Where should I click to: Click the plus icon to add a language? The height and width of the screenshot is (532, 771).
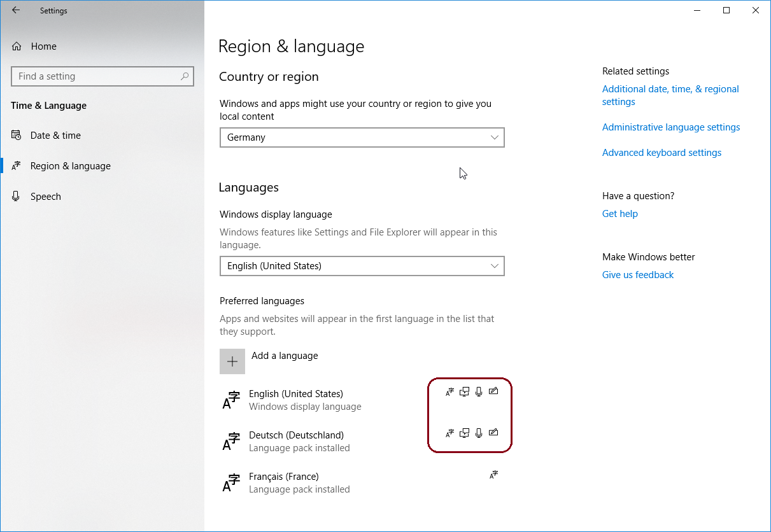(232, 361)
